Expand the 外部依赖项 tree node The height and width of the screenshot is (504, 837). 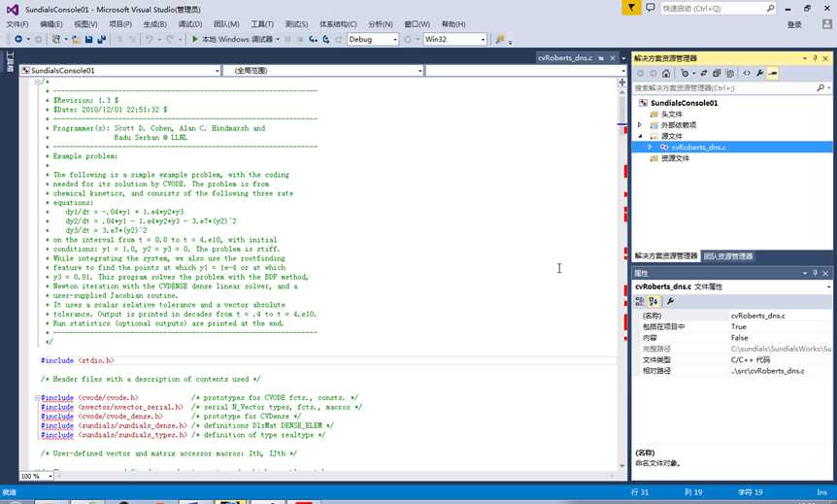point(640,125)
